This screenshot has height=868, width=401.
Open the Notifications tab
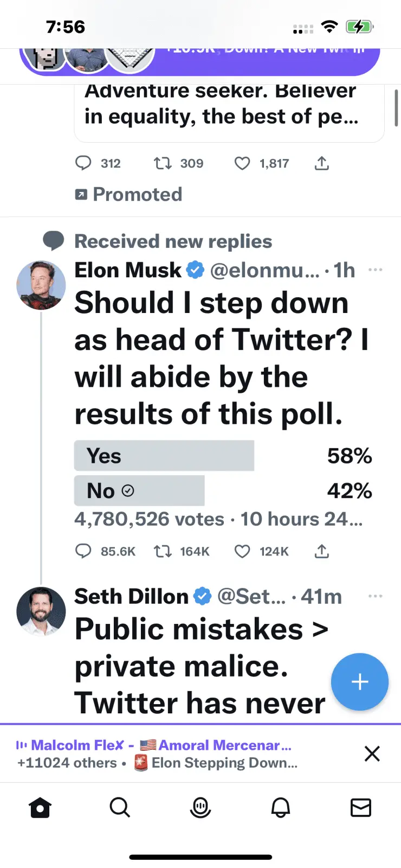click(x=281, y=808)
